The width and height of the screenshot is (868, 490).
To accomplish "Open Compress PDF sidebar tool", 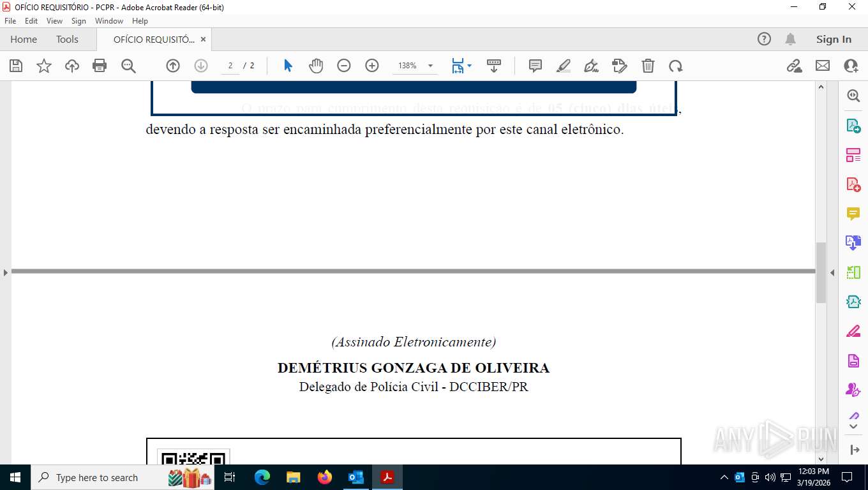I will pyautogui.click(x=853, y=302).
